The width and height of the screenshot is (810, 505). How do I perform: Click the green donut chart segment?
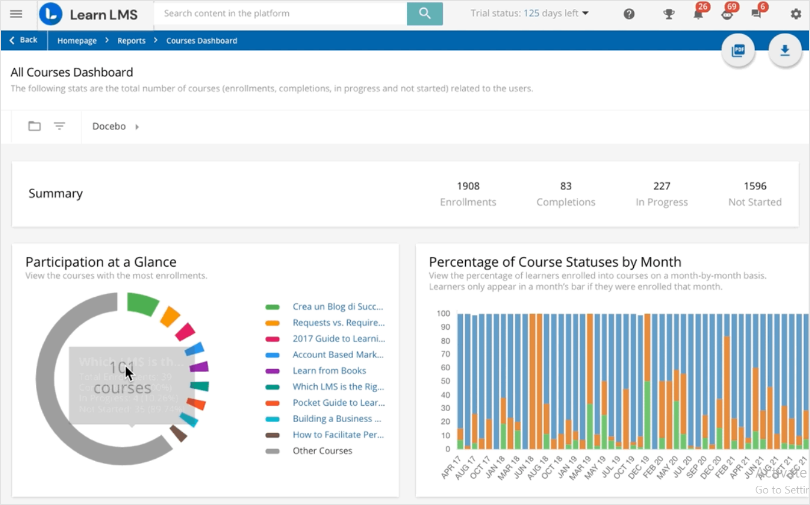pos(142,304)
